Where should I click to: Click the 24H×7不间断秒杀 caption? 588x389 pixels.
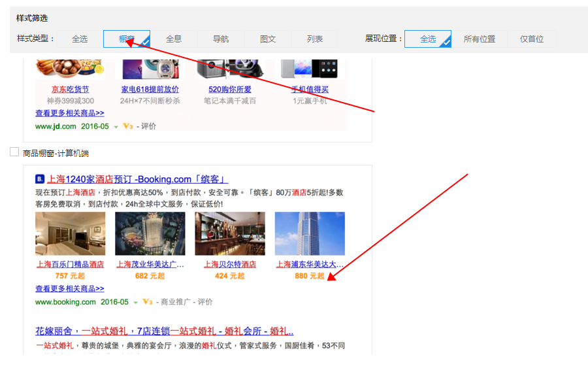point(150,101)
